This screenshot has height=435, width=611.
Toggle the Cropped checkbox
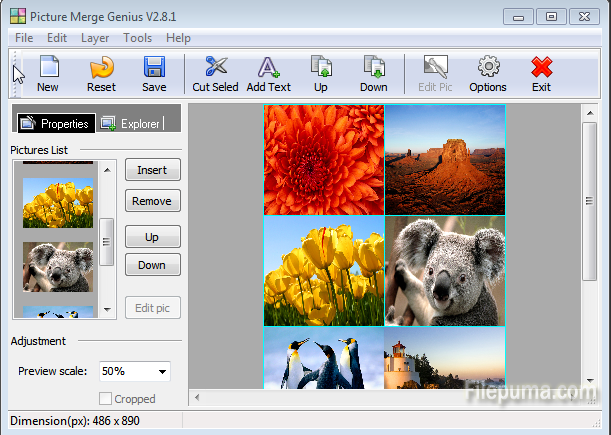click(x=106, y=399)
